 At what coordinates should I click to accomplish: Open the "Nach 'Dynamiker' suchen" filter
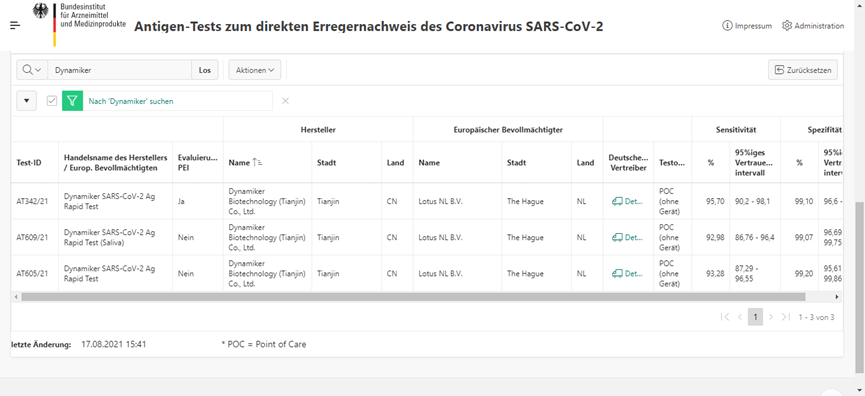click(x=131, y=101)
